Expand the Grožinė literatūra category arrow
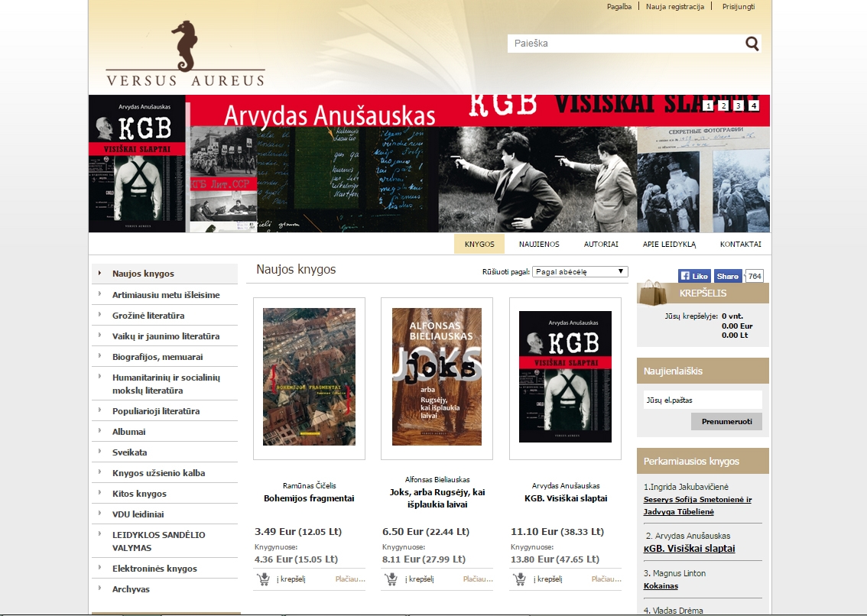 coord(99,315)
